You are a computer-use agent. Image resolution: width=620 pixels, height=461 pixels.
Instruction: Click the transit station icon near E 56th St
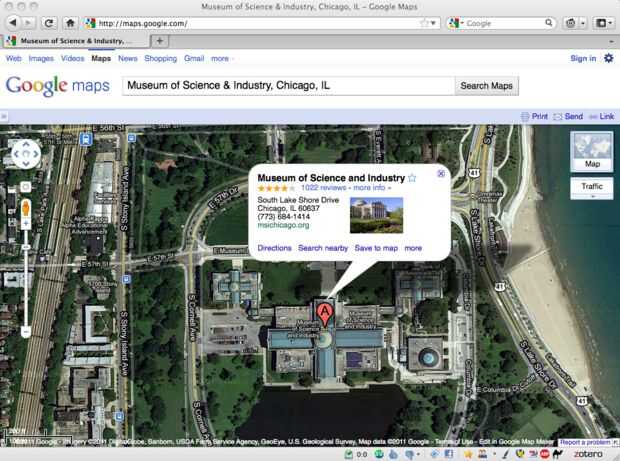tap(86, 139)
